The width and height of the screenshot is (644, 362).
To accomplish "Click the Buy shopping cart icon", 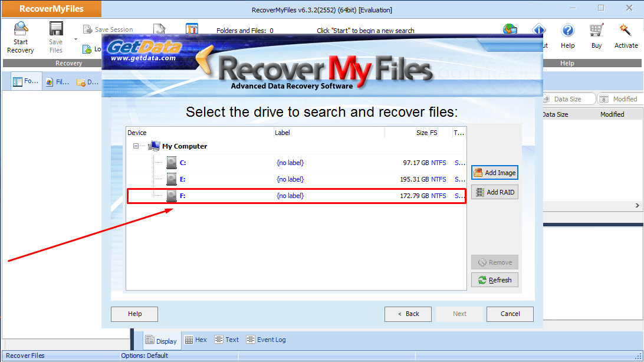I will tap(596, 31).
